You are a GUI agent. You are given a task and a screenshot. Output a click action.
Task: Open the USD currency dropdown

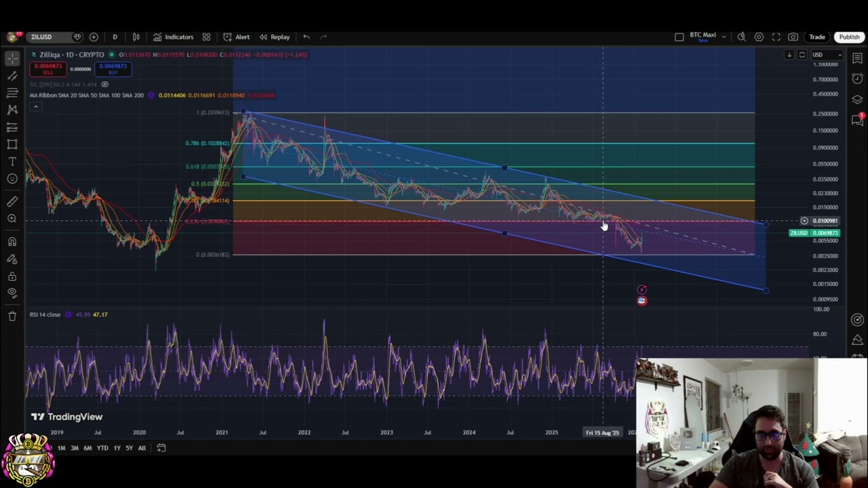click(x=827, y=54)
